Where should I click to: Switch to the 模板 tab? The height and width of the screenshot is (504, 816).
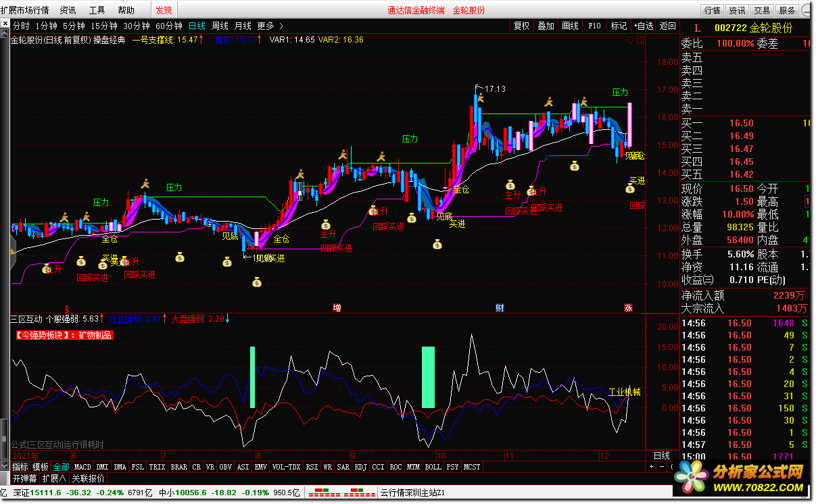click(x=41, y=467)
